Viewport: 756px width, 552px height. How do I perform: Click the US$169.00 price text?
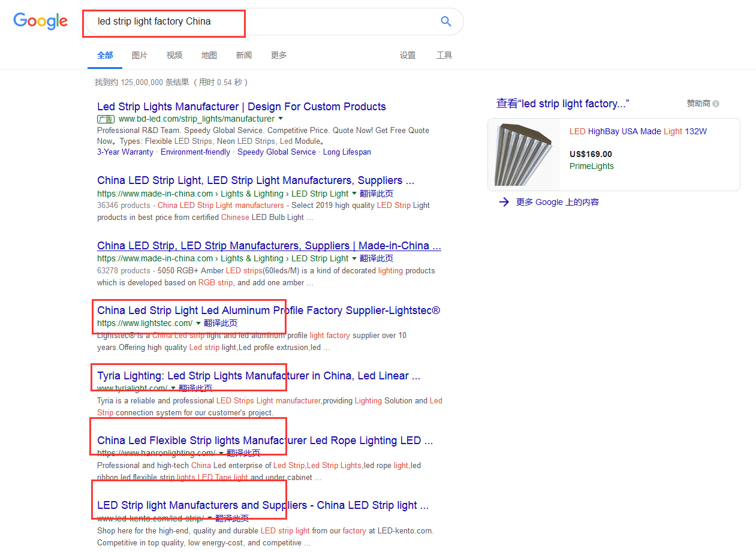[x=591, y=154]
